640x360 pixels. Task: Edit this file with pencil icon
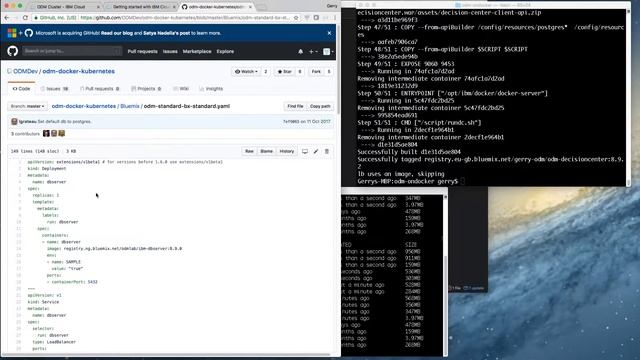tap(316, 151)
